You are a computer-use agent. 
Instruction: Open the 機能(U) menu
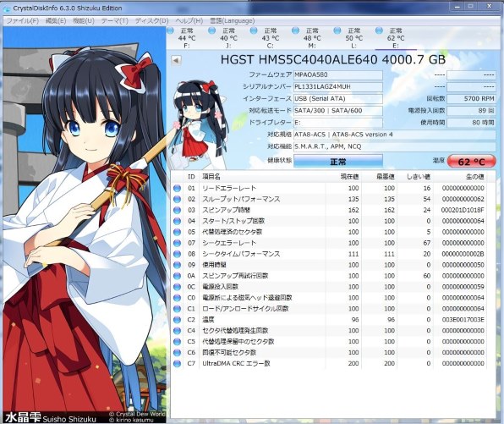(84, 21)
